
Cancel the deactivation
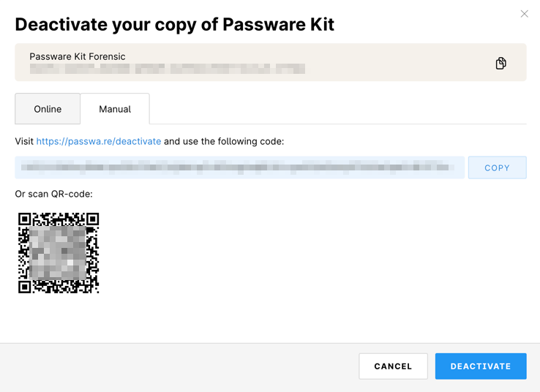[x=393, y=366]
